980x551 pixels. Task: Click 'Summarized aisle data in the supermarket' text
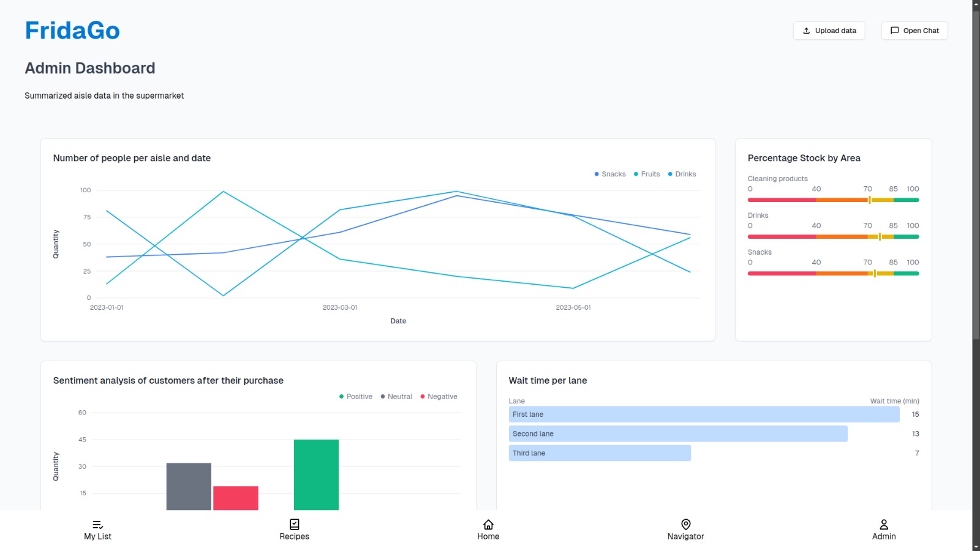click(104, 96)
